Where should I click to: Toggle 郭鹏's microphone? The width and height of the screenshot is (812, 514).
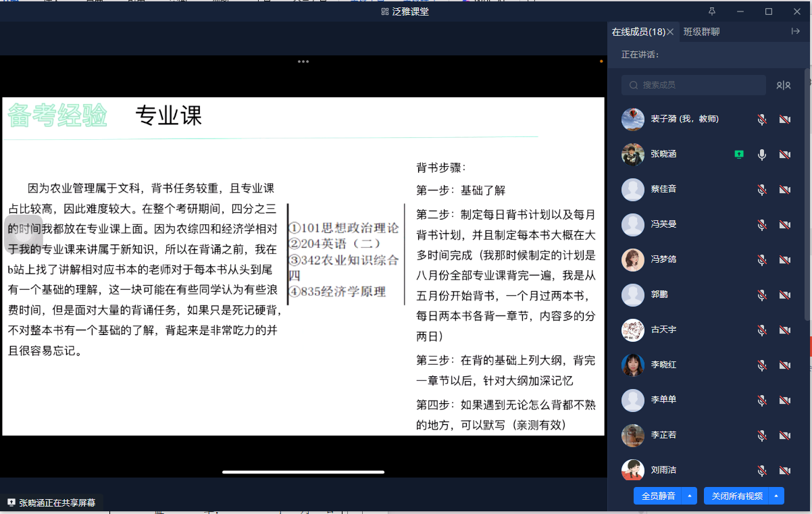(x=762, y=295)
